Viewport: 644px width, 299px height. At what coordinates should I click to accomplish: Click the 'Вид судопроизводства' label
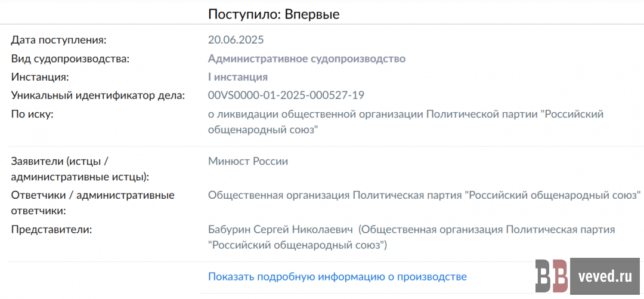[70, 58]
